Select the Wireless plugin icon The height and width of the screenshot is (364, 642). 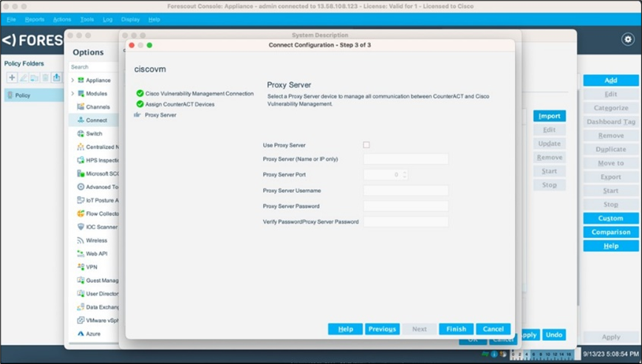(x=81, y=241)
